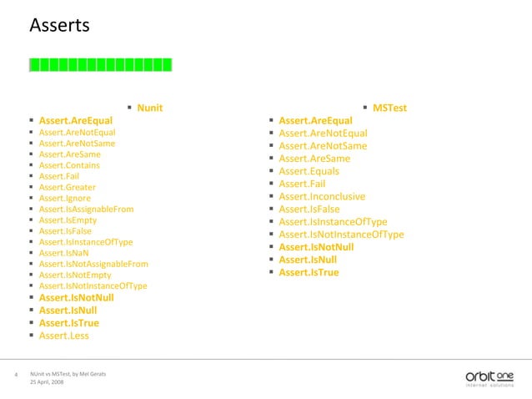This screenshot has height=399, width=532.
Task: Click the NUnit vs MSTest footer text
Action: pos(68,374)
